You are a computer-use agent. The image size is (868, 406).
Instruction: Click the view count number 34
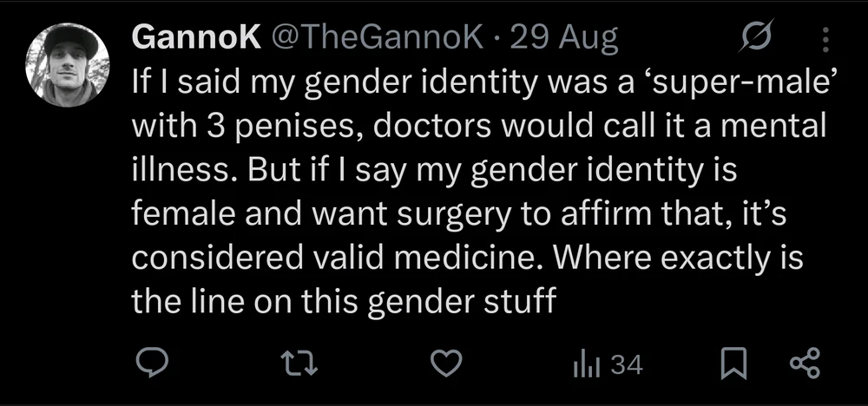[627, 365]
